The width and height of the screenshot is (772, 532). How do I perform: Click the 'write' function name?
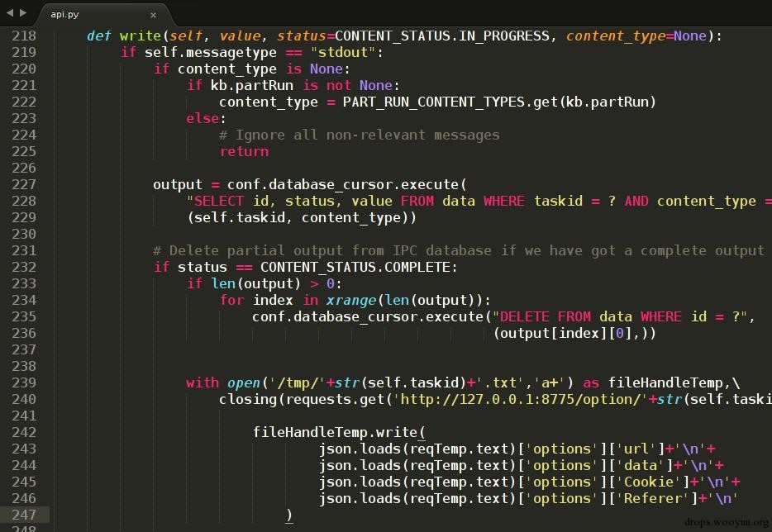pyautogui.click(x=141, y=36)
